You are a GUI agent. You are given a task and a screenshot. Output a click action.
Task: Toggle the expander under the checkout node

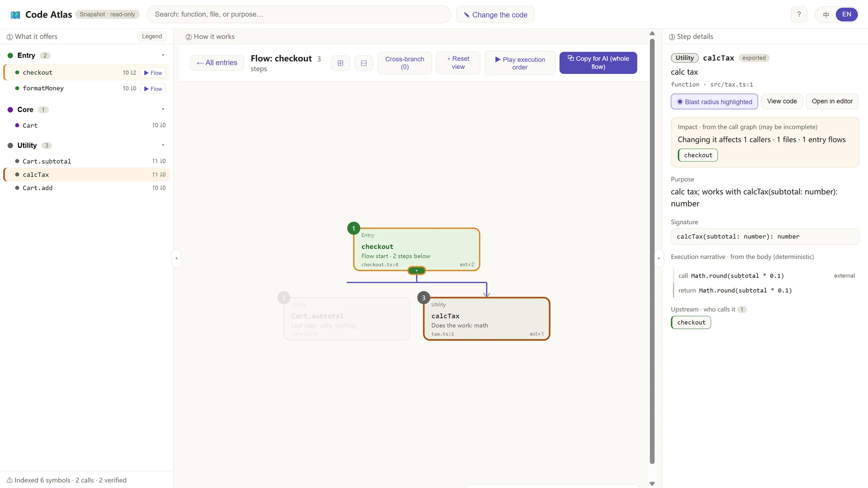(417, 270)
